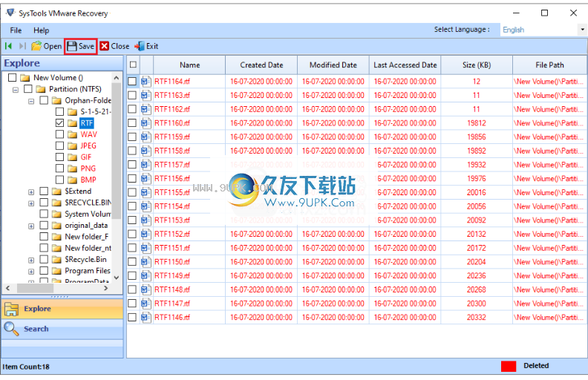
Task: Click the red Deleted legend swatch
Action: click(509, 366)
